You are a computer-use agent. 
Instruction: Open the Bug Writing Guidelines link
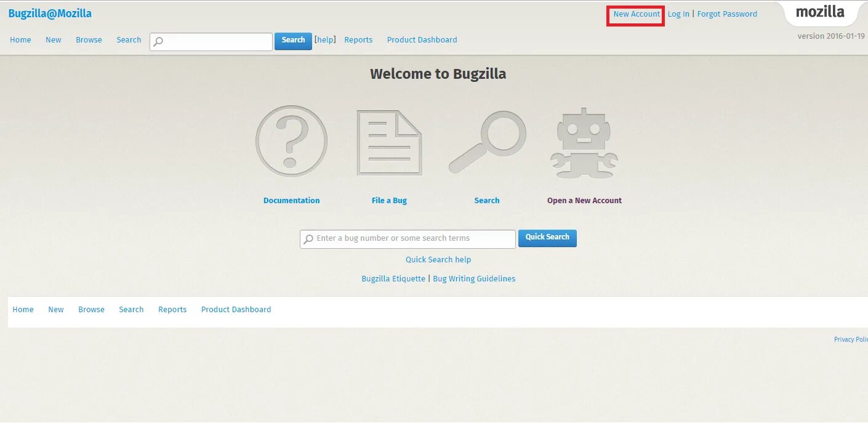474,279
